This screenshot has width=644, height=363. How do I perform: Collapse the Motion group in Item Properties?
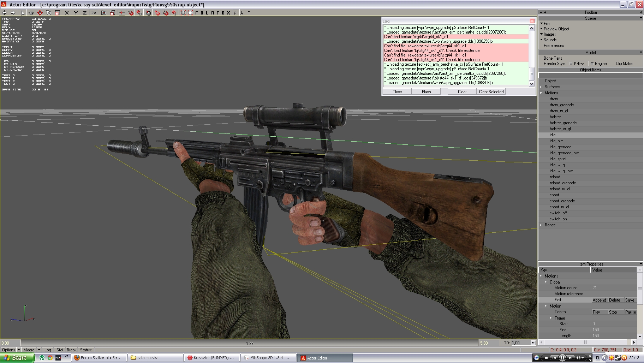(x=546, y=306)
